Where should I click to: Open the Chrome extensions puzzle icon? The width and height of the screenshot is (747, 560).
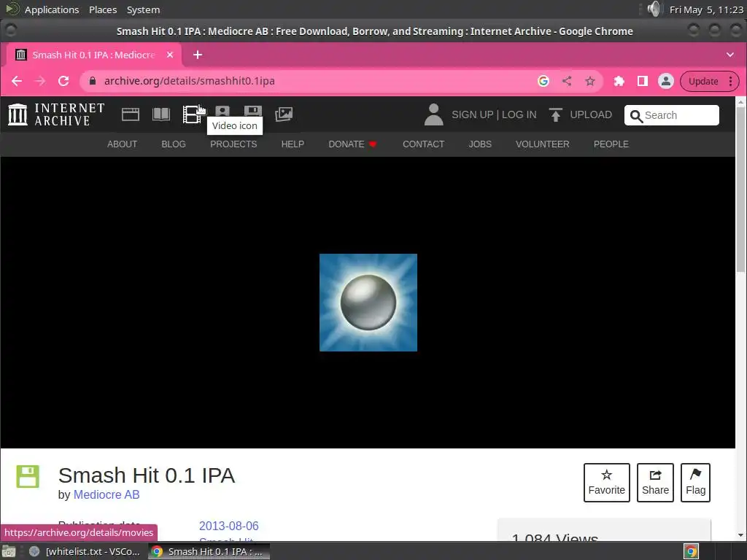(x=619, y=81)
